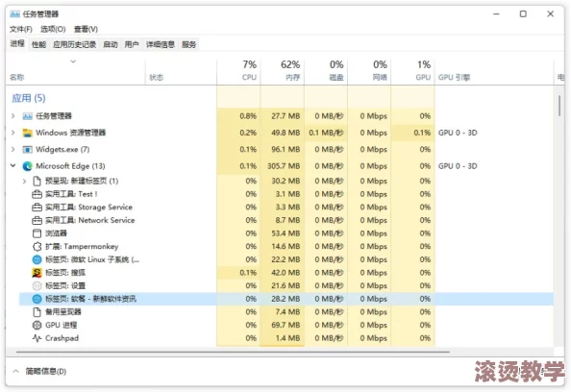
Task: Click the 备用呈现器 page icon
Action: pyautogui.click(x=37, y=312)
